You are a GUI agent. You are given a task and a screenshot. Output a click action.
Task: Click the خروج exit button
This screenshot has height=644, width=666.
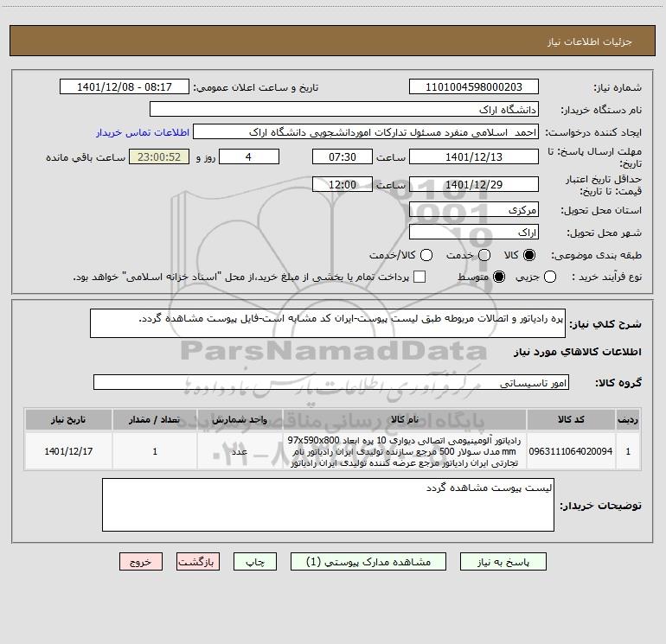coord(141,562)
